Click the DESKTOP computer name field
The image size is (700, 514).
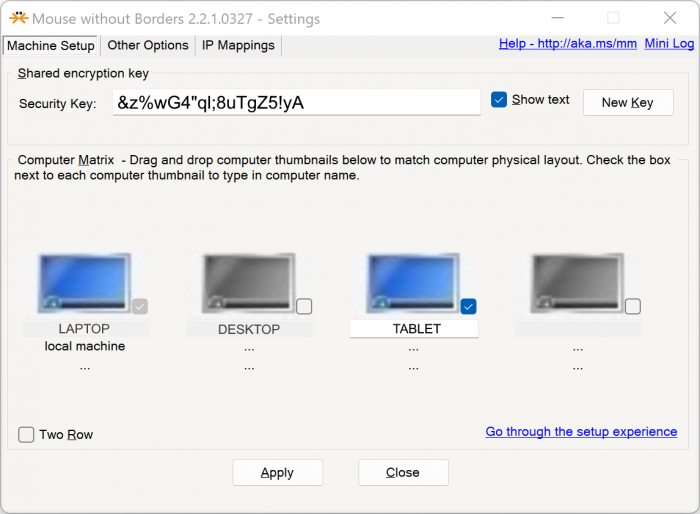250,329
